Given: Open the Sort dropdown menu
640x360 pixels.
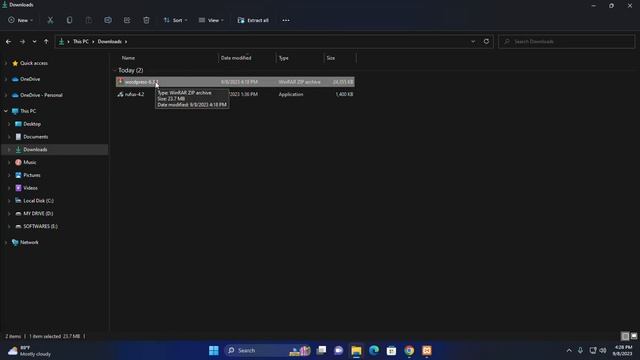Looking at the screenshot, I should tap(176, 20).
